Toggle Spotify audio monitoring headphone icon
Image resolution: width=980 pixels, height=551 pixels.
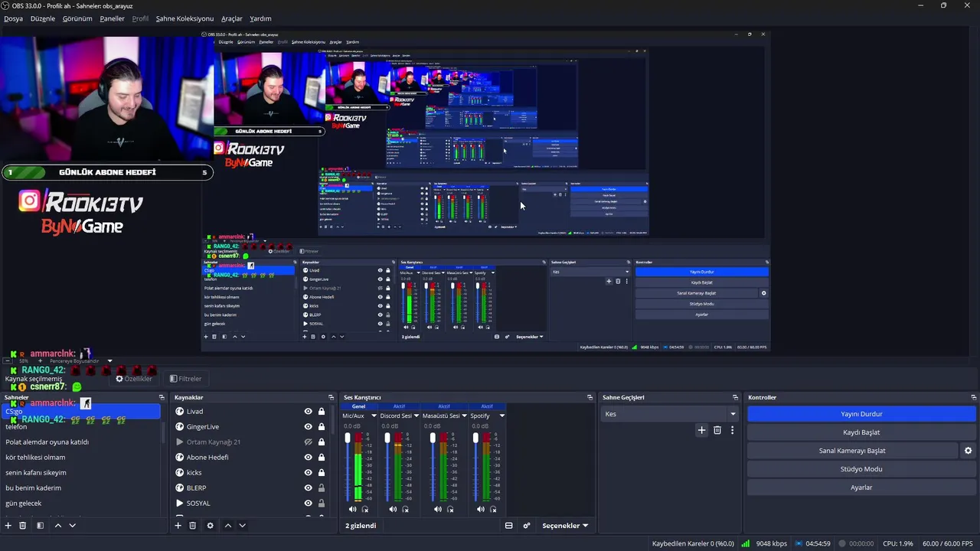(493, 509)
